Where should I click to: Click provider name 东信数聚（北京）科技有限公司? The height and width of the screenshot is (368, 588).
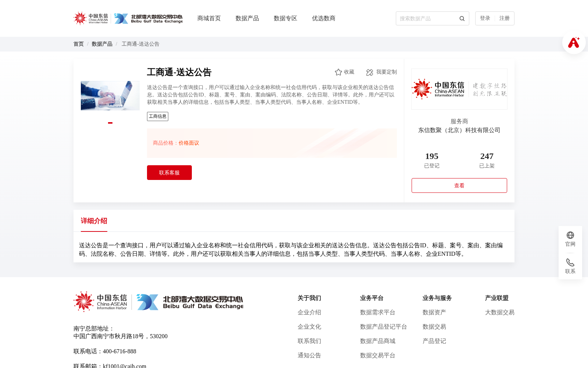459,130
